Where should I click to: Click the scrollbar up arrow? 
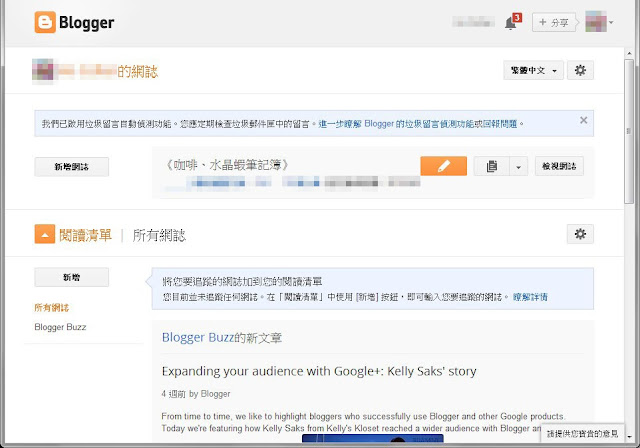click(x=629, y=53)
